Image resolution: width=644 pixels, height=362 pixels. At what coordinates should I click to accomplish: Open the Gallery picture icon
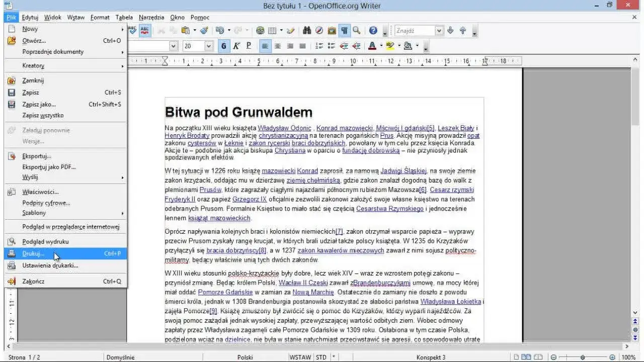coord(331,30)
